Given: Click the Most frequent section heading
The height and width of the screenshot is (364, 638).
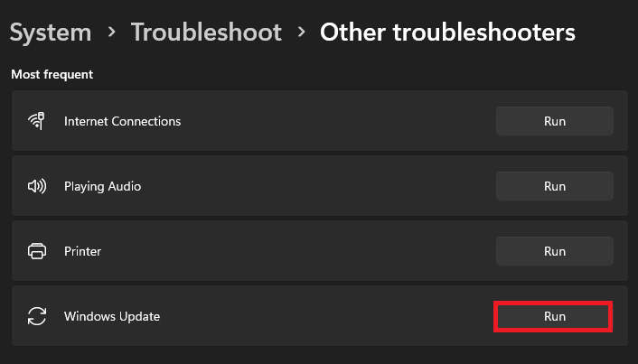Looking at the screenshot, I should coord(52,74).
